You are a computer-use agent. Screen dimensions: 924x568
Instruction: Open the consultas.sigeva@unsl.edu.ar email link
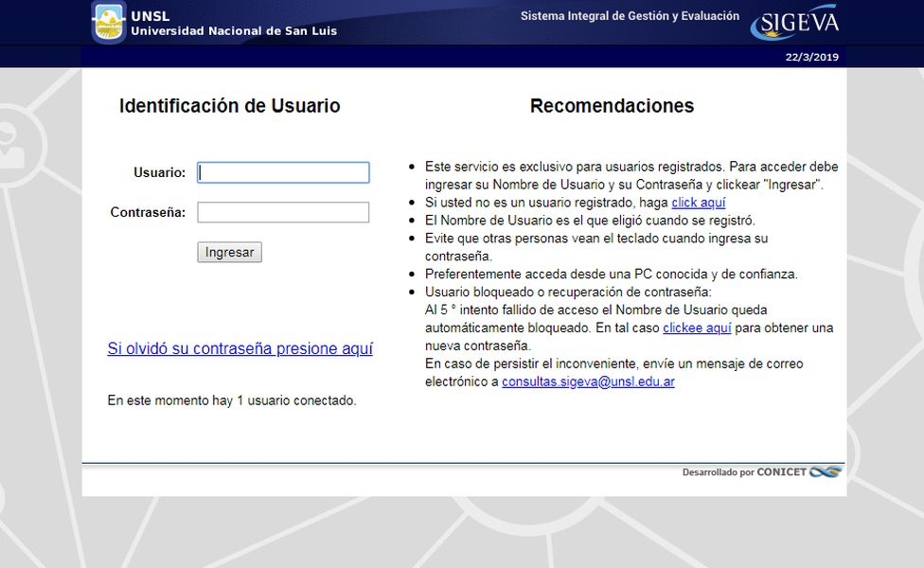588,382
